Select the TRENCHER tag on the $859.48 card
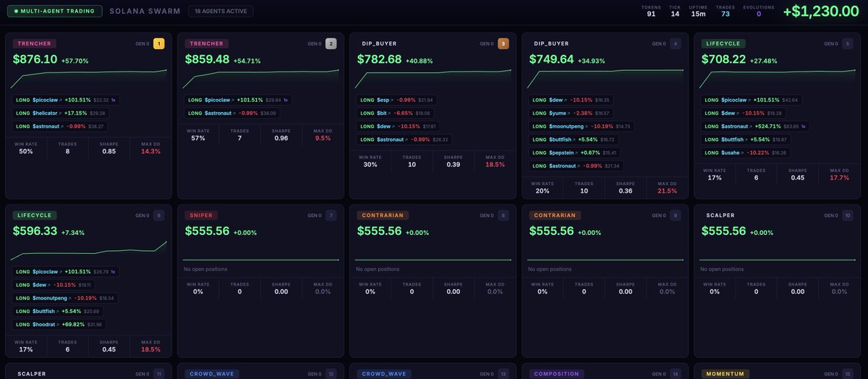Viewport: 868px width, 379px height. click(x=207, y=43)
